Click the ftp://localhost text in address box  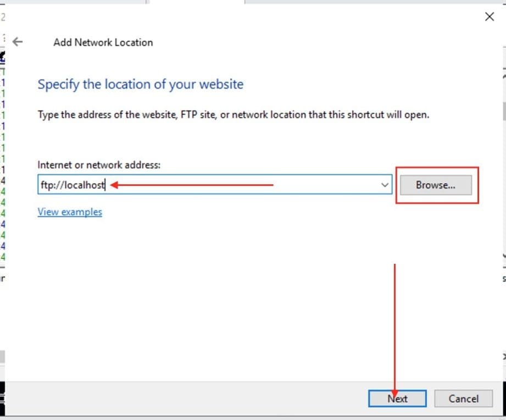[x=71, y=185]
